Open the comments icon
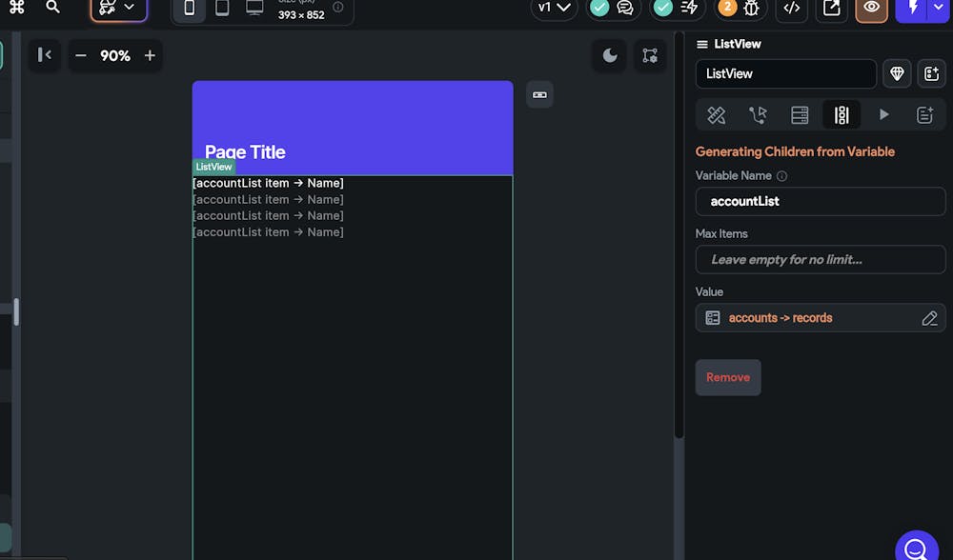 [625, 8]
